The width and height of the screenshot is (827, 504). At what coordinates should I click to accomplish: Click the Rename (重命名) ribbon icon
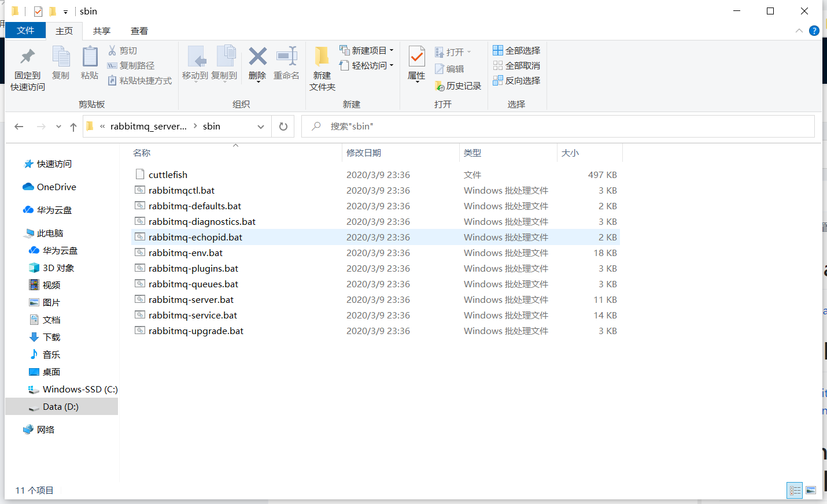click(286, 58)
